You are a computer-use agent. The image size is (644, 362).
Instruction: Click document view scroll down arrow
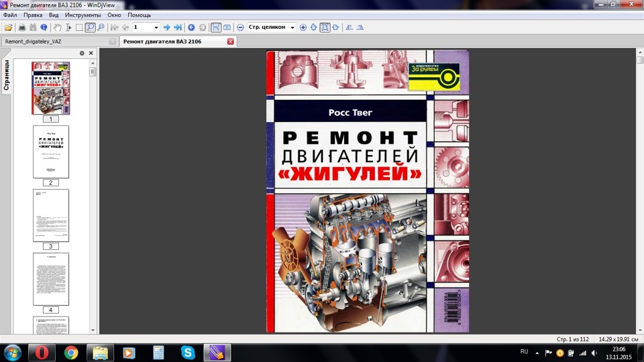pos(640,330)
